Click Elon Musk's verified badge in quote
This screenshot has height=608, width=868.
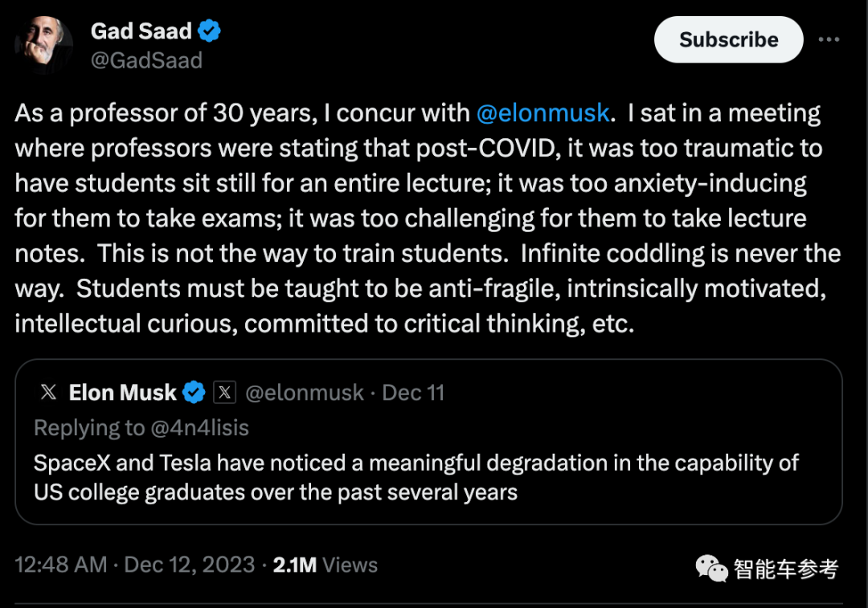pos(194,392)
